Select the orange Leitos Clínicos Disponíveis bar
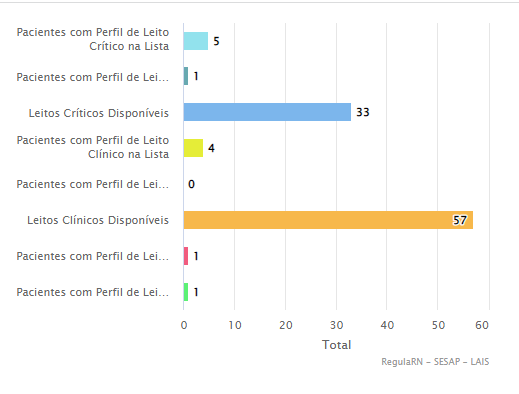 pos(328,220)
